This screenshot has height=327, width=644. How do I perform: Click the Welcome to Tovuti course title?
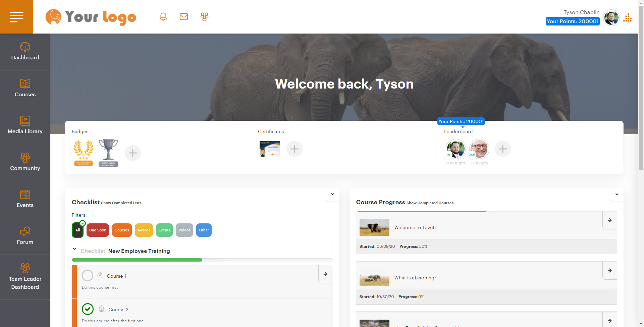415,227
